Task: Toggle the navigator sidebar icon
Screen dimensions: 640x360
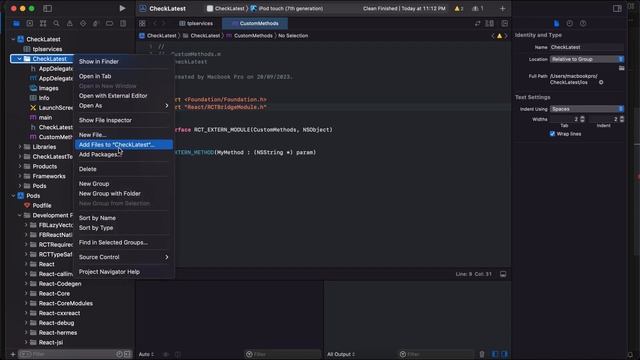Action: 47,8
